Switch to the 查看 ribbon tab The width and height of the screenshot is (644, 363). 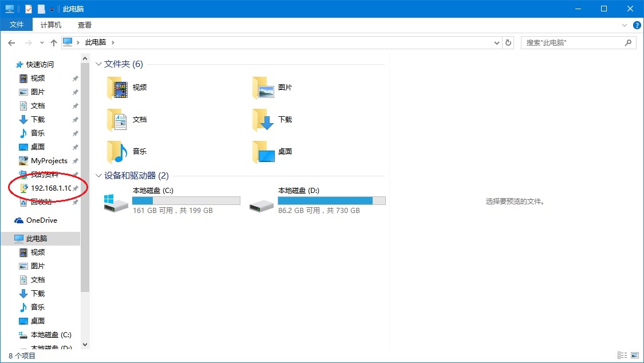point(85,25)
